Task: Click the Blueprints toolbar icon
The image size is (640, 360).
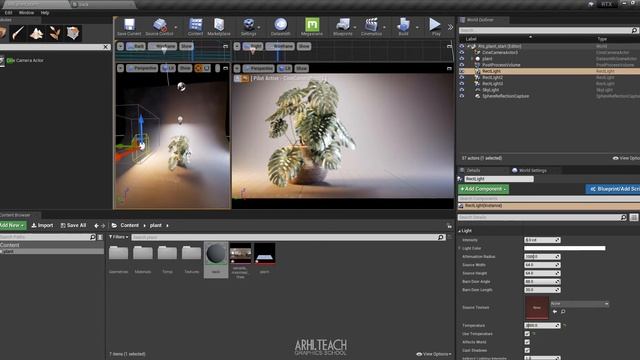Action: coord(342,27)
